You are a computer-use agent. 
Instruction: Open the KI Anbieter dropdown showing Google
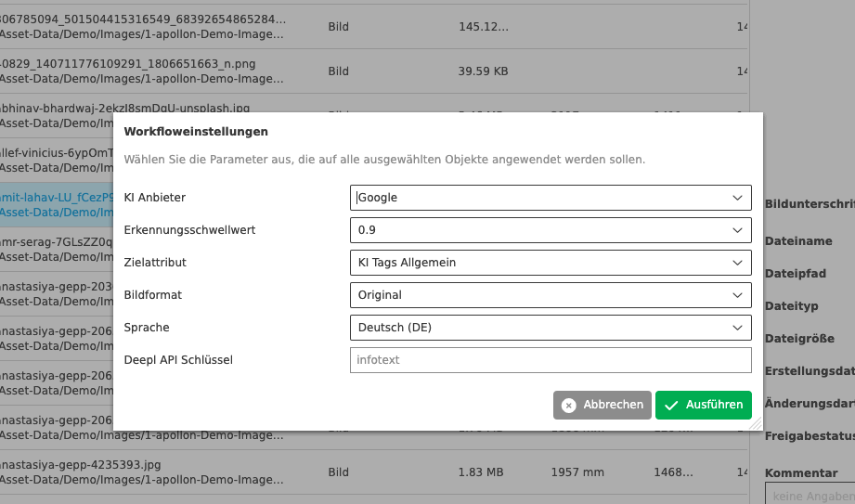click(x=550, y=198)
